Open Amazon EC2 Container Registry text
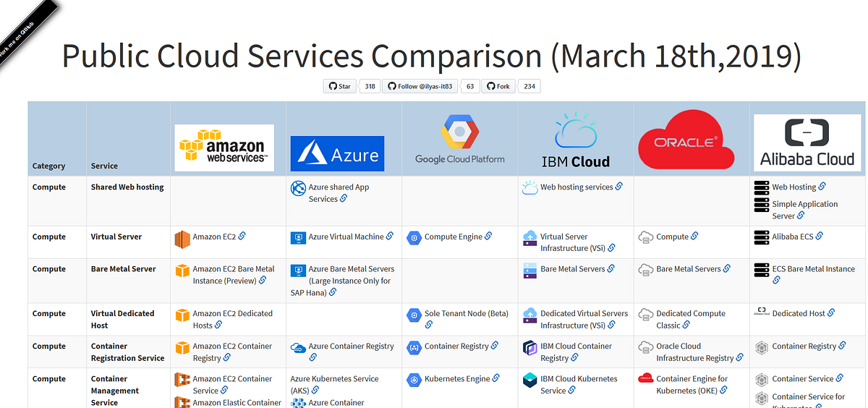868x408 pixels. click(233, 352)
